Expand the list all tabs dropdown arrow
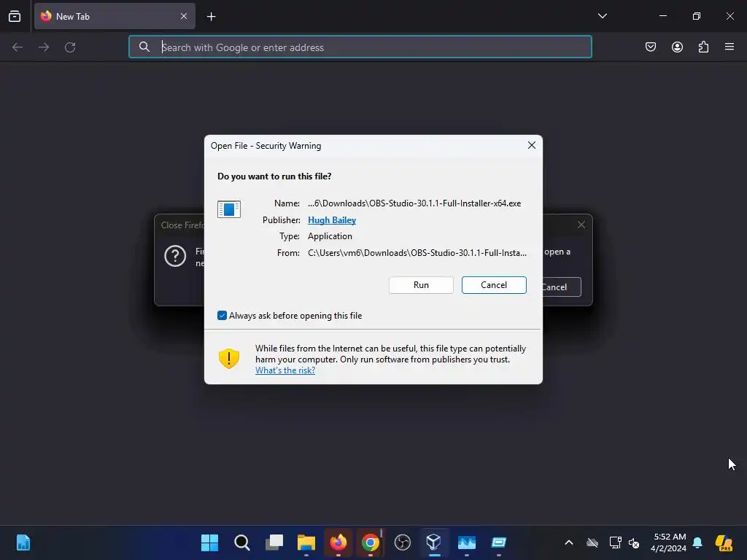 [602, 16]
